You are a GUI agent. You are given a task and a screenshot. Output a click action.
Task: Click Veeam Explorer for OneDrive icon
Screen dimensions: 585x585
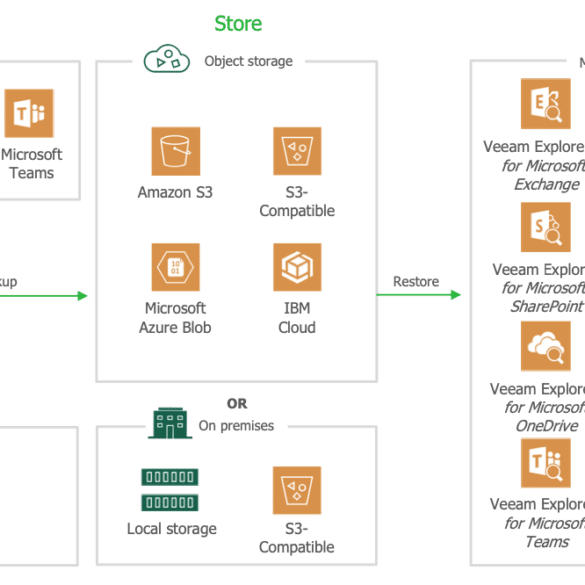pos(546,346)
